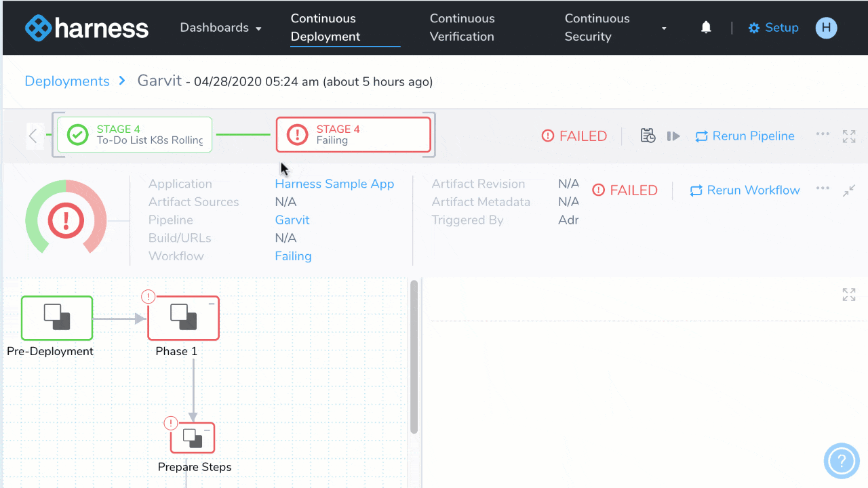This screenshot has width=868, height=488.
Task: Go to Continuous Security tab
Action: point(597,28)
